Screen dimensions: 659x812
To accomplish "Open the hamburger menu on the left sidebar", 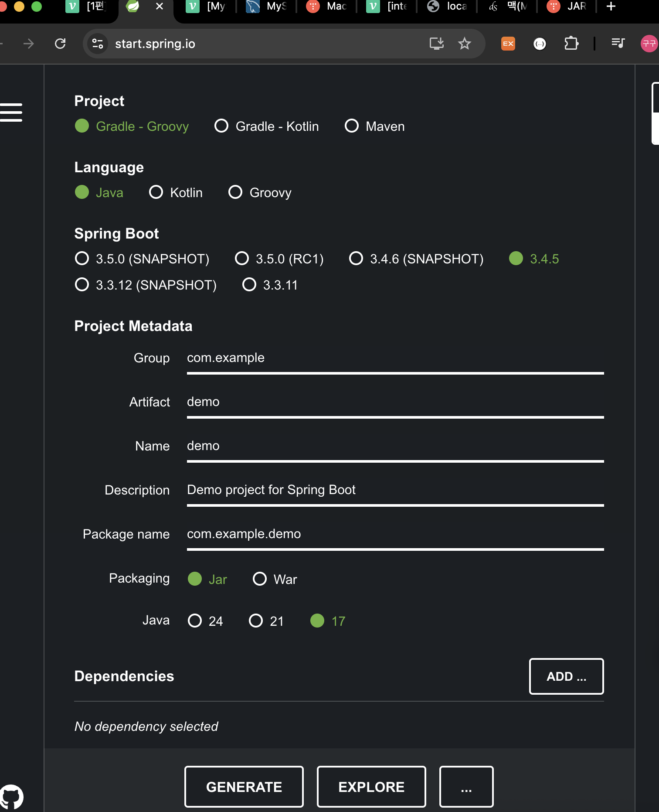I will coord(11,113).
